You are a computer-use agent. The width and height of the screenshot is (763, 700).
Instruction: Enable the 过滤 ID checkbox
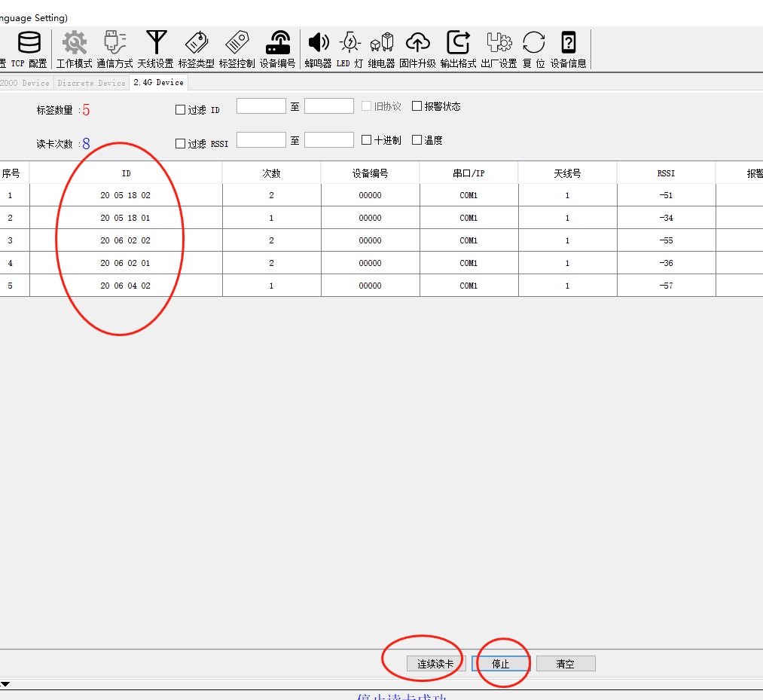click(x=180, y=110)
